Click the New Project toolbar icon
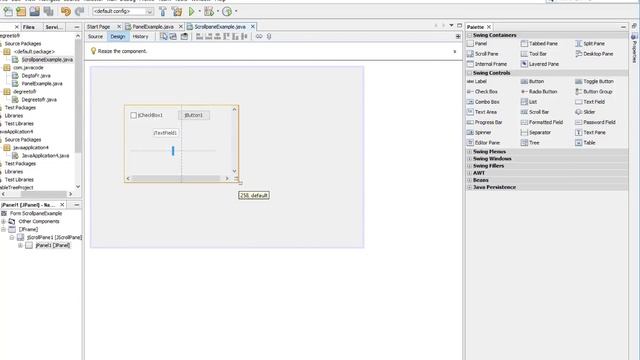The width and height of the screenshot is (640, 360). tap(21, 11)
